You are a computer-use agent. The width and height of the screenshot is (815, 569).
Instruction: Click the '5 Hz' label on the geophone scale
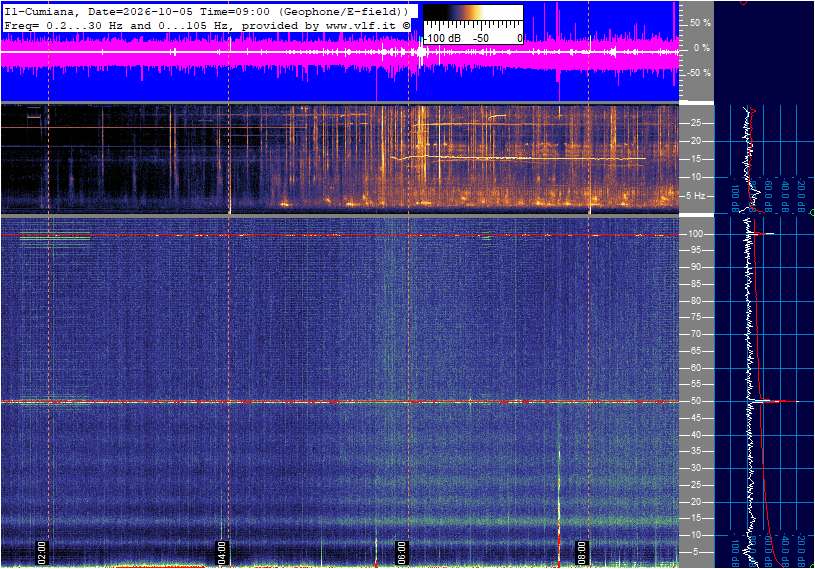point(696,196)
